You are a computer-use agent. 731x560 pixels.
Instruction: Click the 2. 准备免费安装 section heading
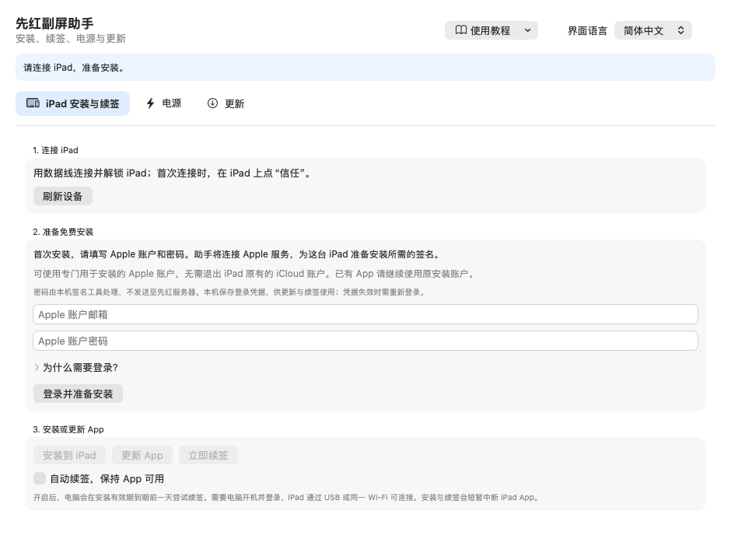(63, 232)
